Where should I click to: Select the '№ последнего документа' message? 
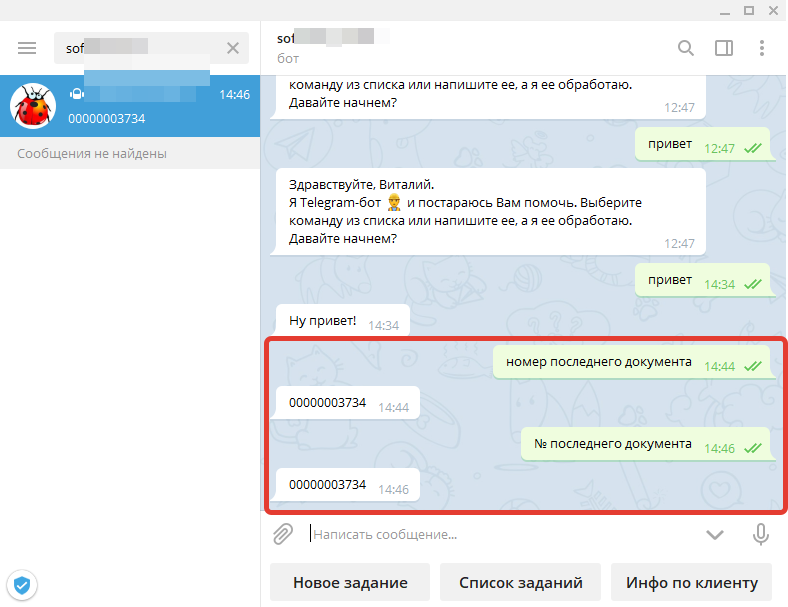645,444
